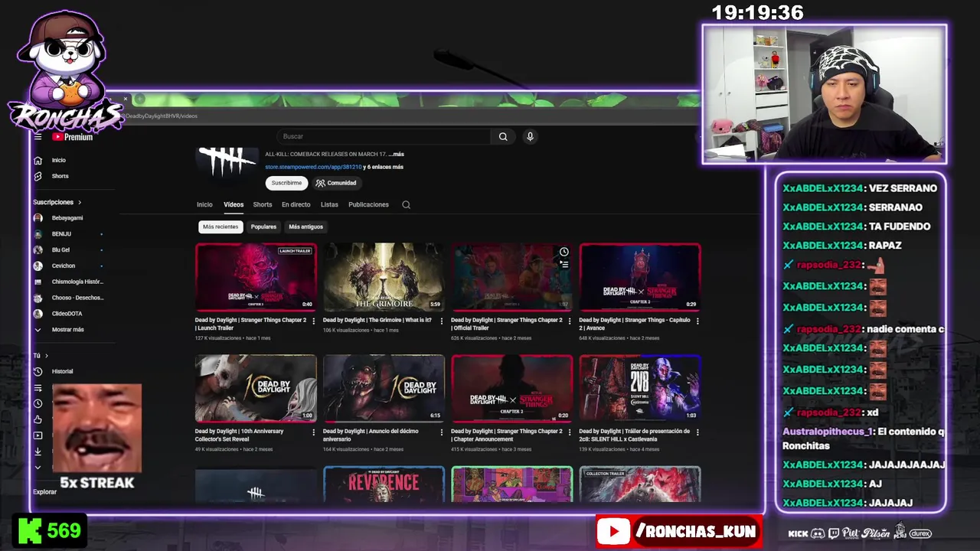
Task: Click the Dead by Daylight channel avatar
Action: (x=227, y=161)
